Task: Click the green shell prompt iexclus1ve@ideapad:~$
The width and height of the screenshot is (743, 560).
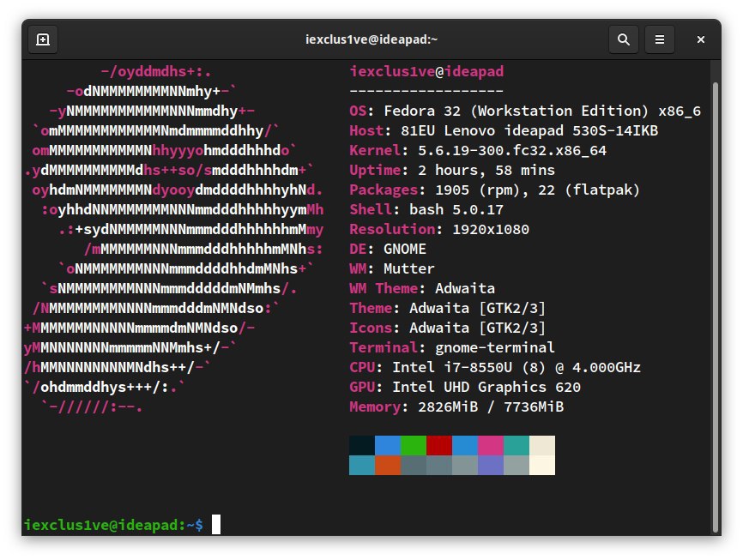Action: 114,525
